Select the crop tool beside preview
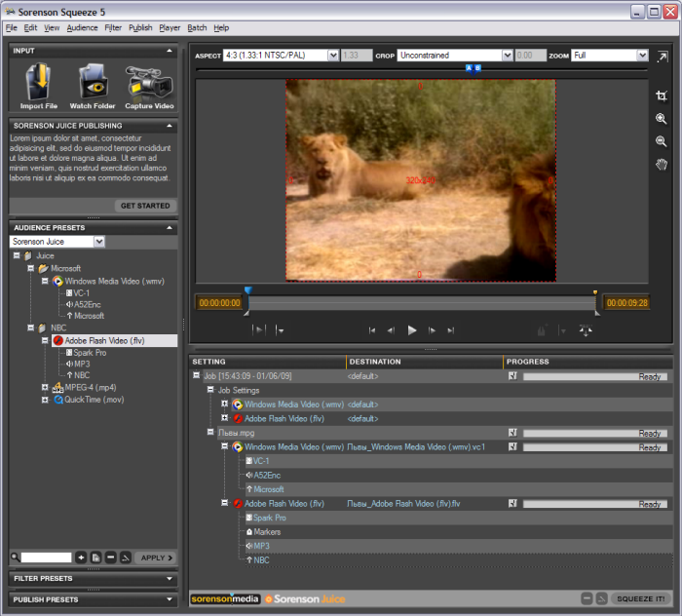This screenshot has width=682, height=616. coord(662,96)
